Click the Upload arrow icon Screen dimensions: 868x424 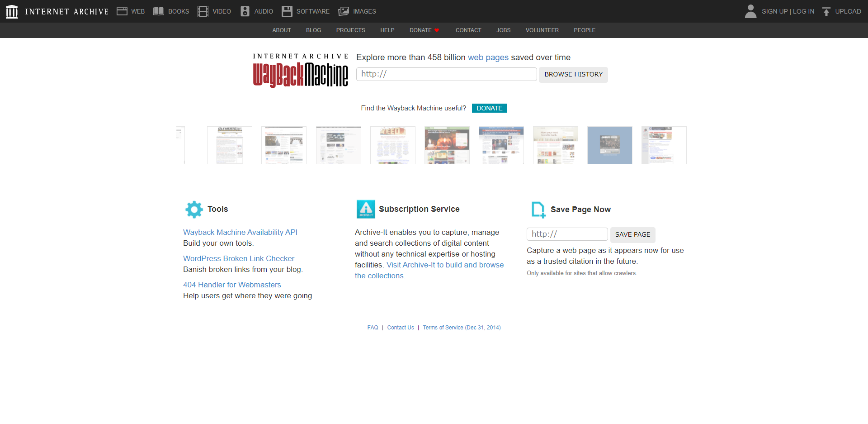point(826,11)
